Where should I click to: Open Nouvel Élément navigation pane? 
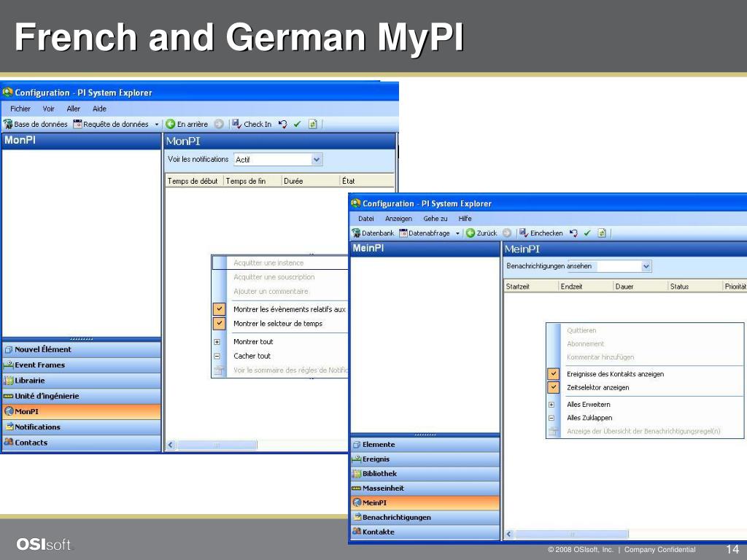point(82,349)
